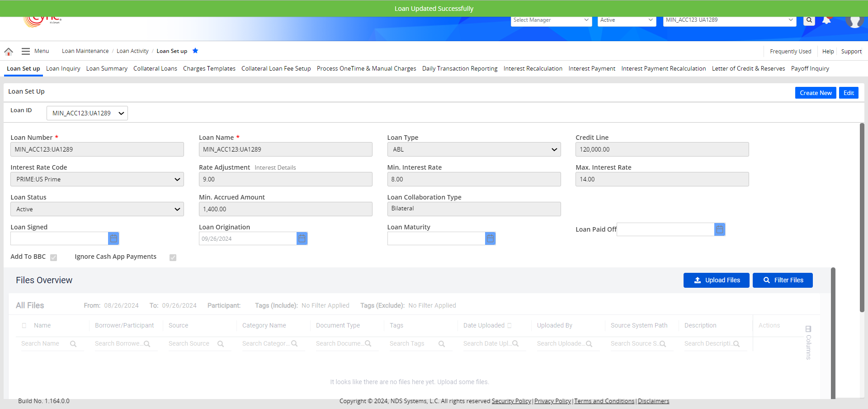This screenshot has height=409, width=868.
Task: Open the notifications bell icon
Action: coord(826,20)
